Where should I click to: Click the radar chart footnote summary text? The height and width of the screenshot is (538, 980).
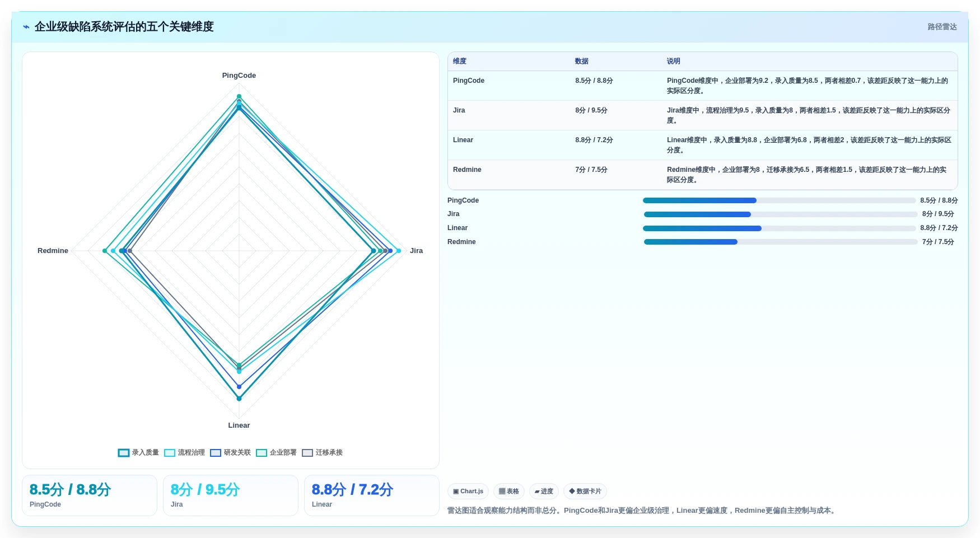tap(642, 511)
